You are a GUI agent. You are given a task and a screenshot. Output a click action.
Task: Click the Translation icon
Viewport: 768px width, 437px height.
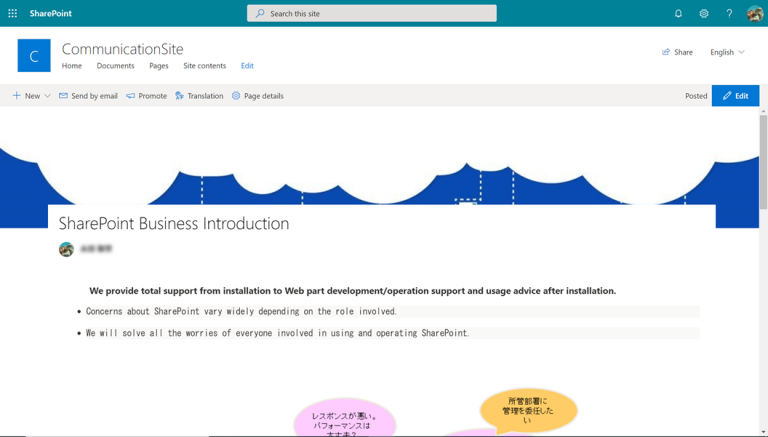180,96
